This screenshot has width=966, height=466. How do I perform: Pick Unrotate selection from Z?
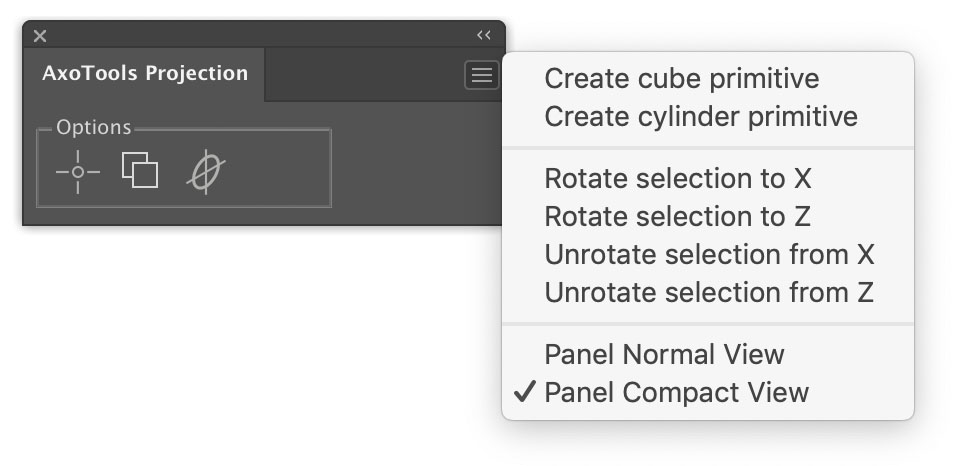pos(708,292)
